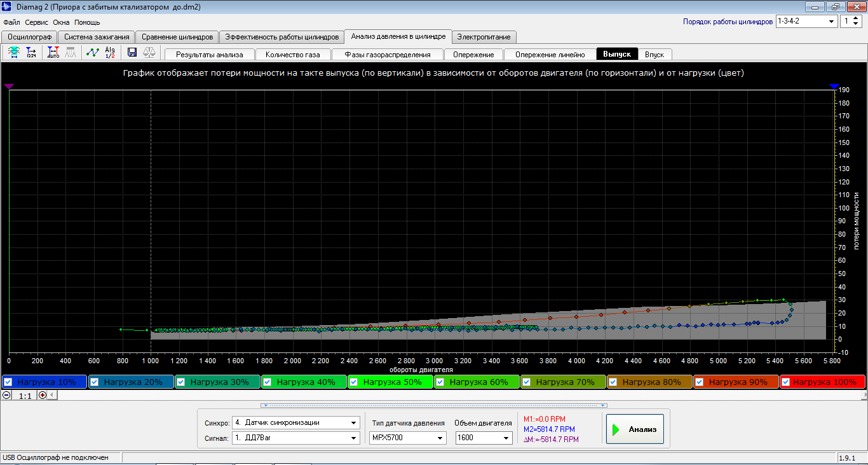Open the Окна menu
The height and width of the screenshot is (465, 868).
tap(62, 22)
